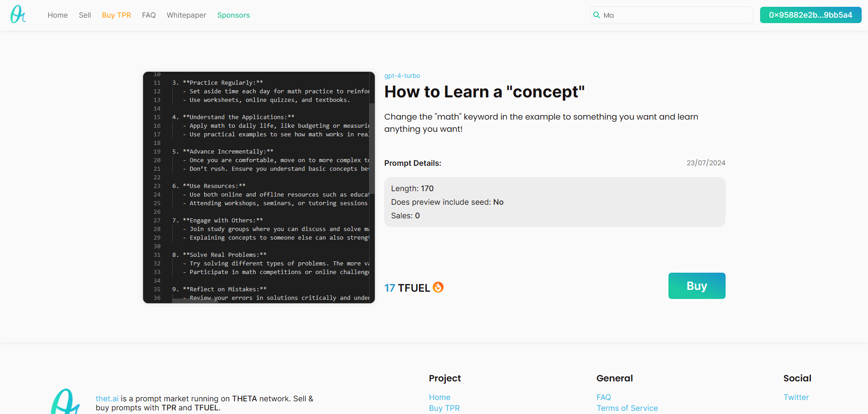Click the code line "5. **Advance Incrementally:**"
The image size is (868, 414).
(x=223, y=151)
